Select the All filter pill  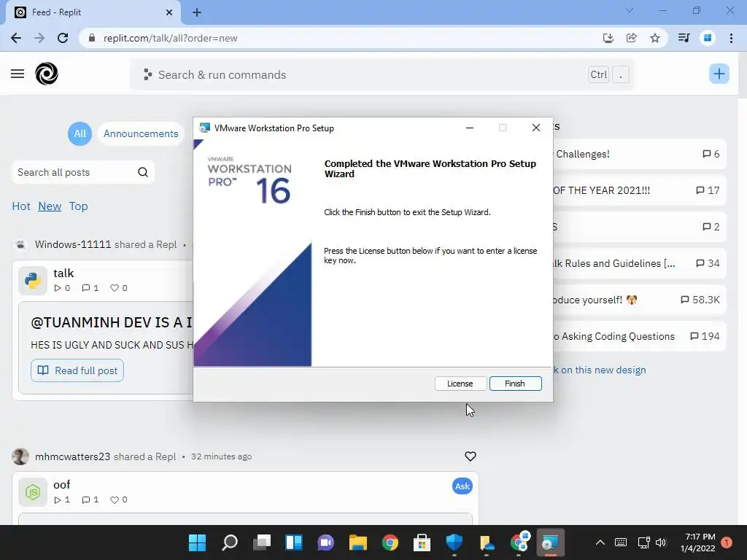tap(80, 134)
